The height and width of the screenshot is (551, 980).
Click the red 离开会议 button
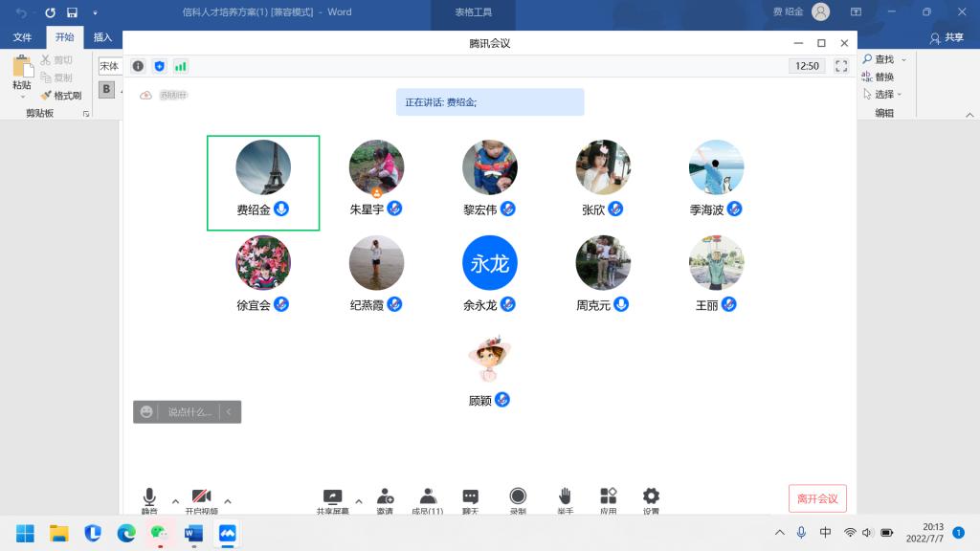[x=817, y=498]
